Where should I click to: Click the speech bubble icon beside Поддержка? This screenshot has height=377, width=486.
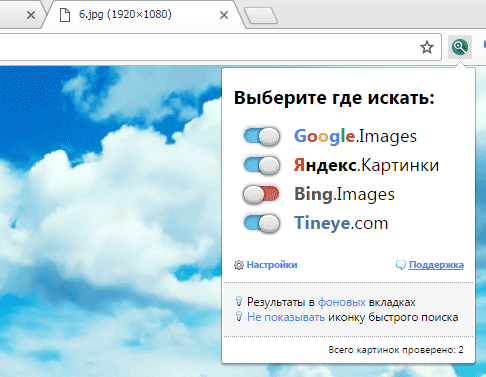[401, 265]
